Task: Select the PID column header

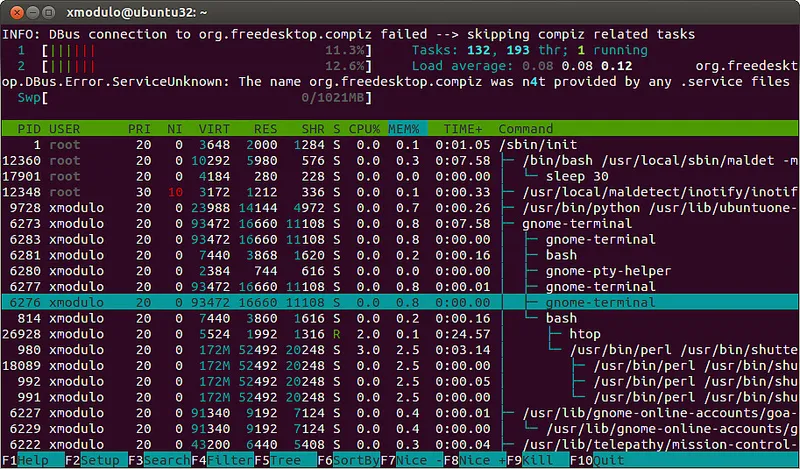Action: click(29, 129)
